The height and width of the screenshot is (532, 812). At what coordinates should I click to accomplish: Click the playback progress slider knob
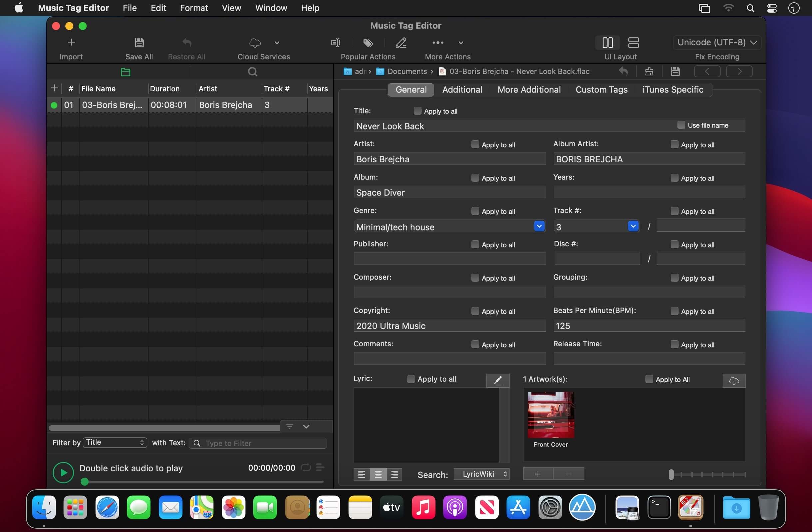[x=85, y=481]
